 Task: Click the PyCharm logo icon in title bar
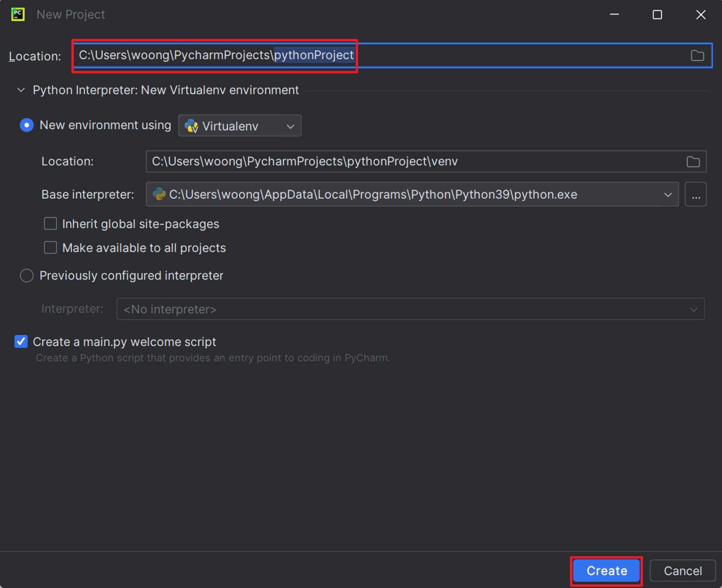click(x=18, y=14)
